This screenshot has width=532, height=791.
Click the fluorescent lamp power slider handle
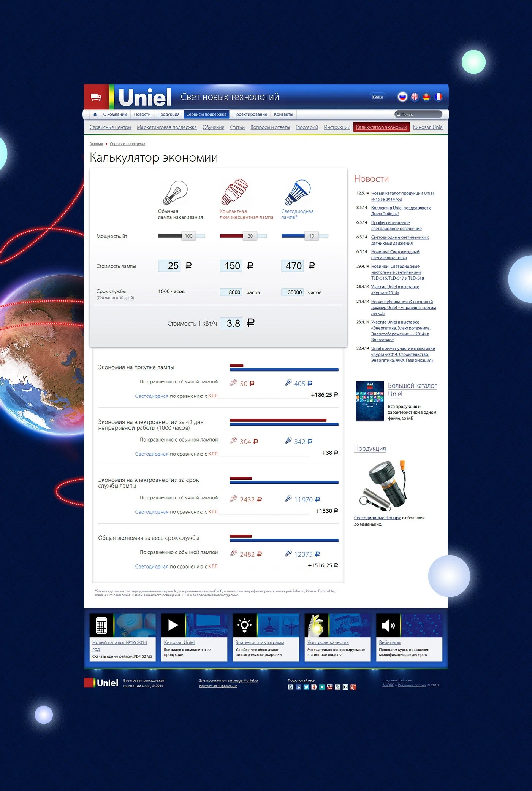point(250,236)
